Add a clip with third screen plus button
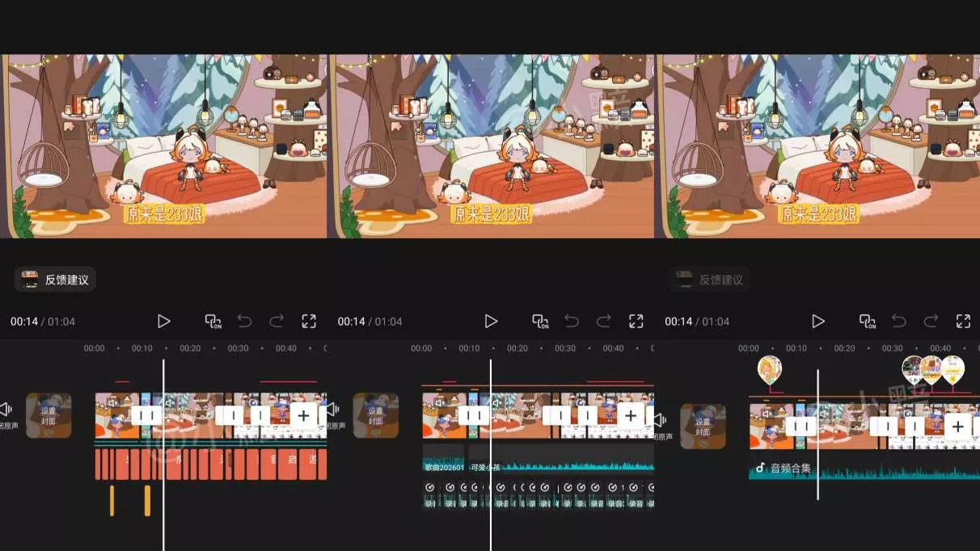This screenshot has width=980, height=551. (x=957, y=426)
